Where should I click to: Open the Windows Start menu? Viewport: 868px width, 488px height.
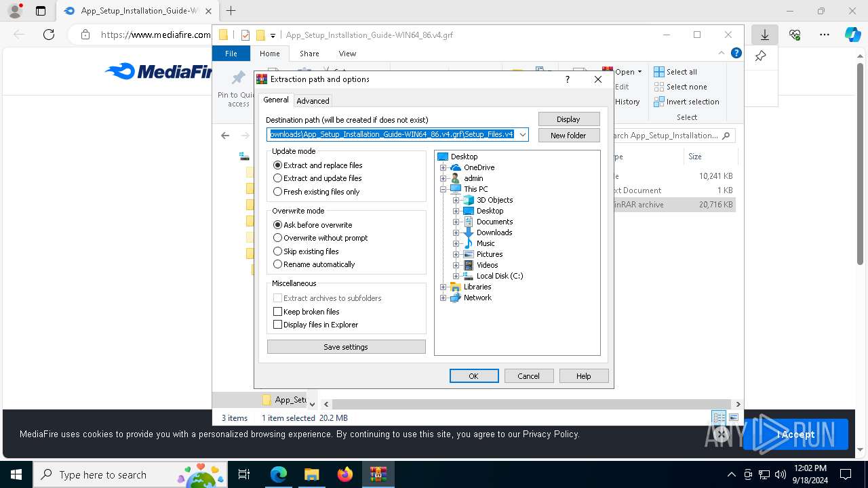(16, 474)
